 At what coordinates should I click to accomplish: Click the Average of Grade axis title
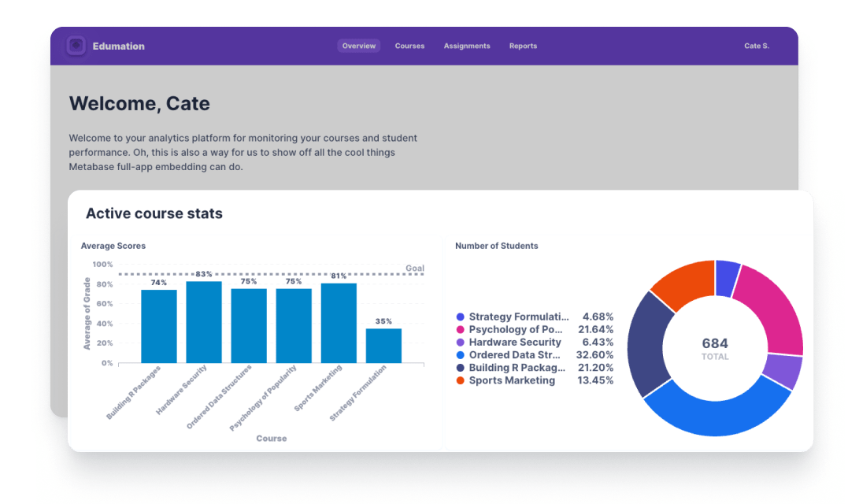click(87, 313)
